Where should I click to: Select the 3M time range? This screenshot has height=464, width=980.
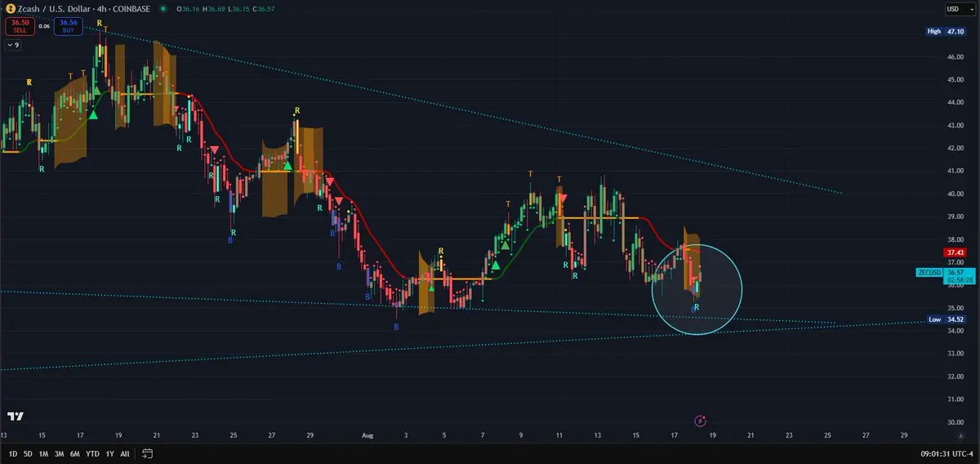(59, 453)
